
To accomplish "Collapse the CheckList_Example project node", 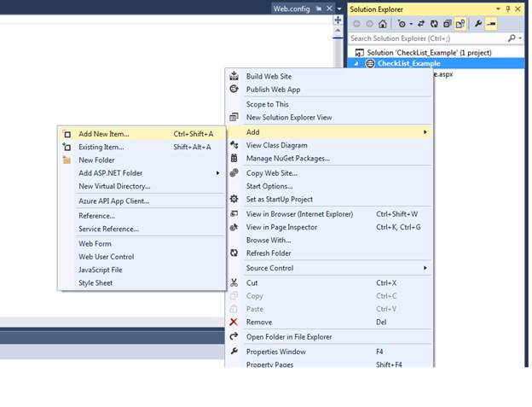I will click(356, 63).
